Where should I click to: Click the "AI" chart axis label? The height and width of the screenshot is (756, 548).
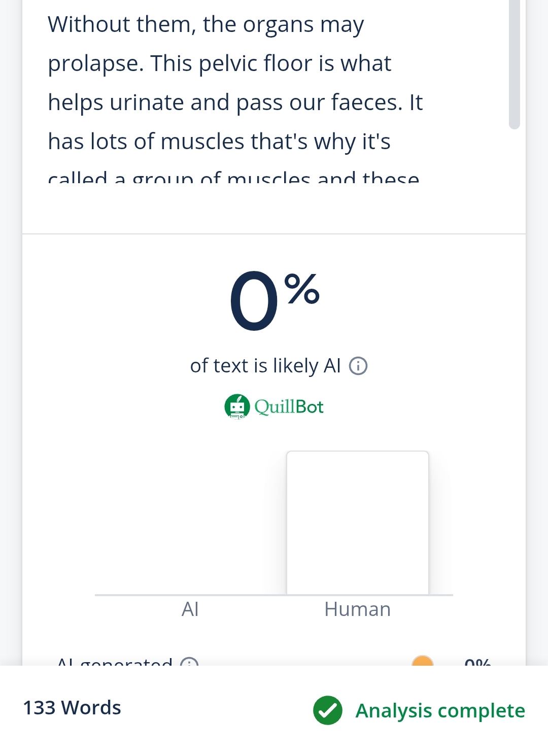190,609
